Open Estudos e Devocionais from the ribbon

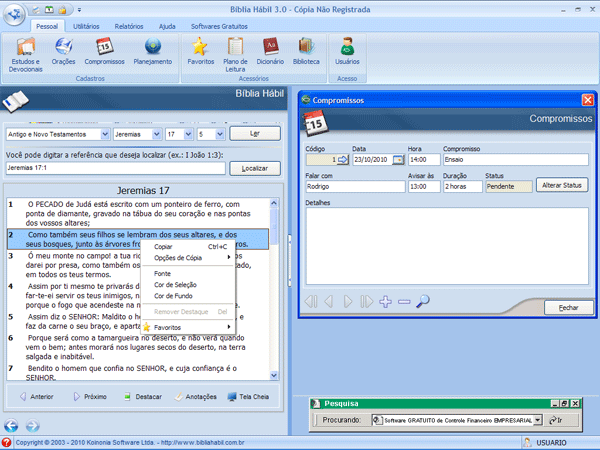coord(26,50)
